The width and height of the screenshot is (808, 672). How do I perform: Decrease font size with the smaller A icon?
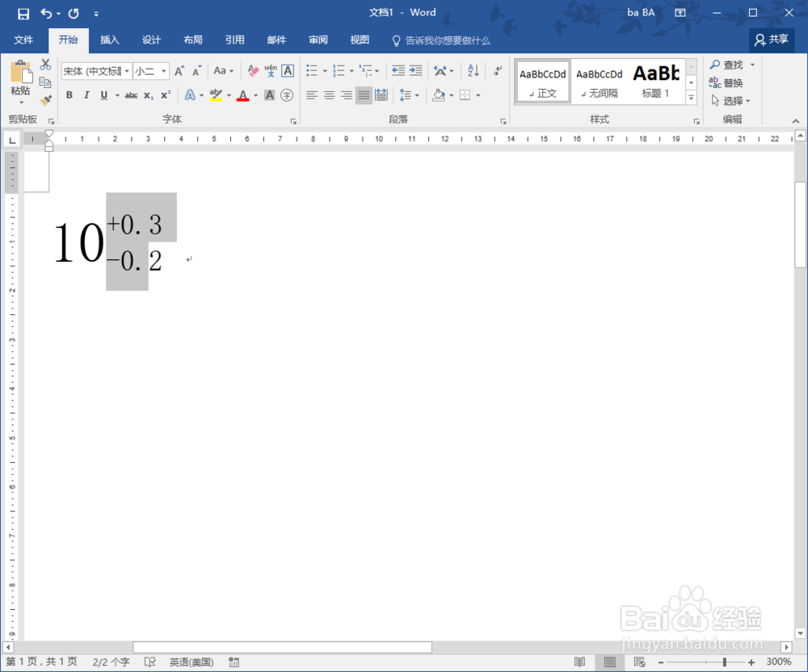coord(197,70)
